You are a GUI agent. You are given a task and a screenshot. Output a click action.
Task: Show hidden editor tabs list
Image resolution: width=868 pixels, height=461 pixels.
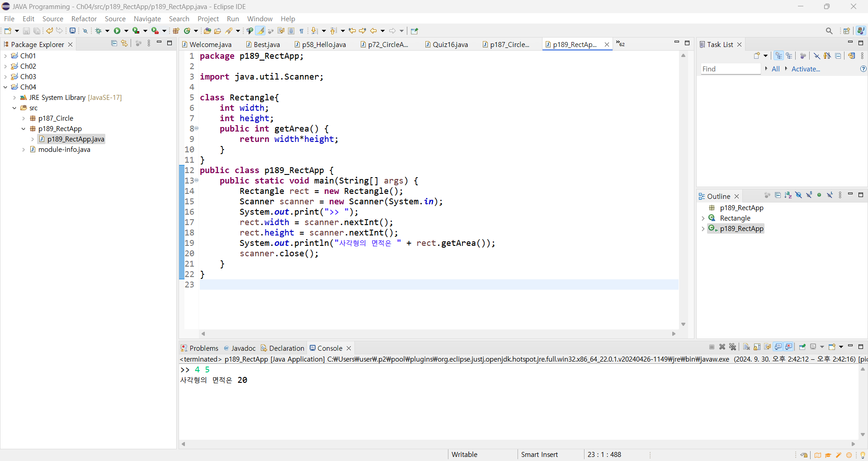coord(620,44)
